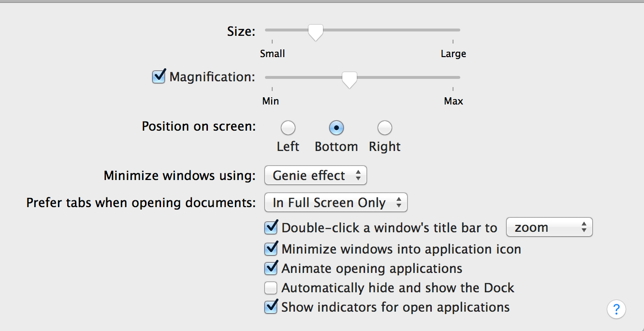This screenshot has width=644, height=331.
Task: Enable Automatically hide and show the Dock
Action: click(271, 288)
